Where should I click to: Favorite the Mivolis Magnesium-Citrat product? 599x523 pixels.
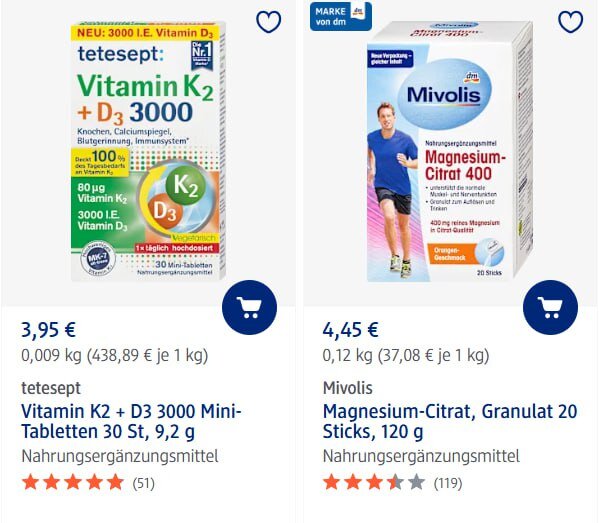(x=571, y=22)
